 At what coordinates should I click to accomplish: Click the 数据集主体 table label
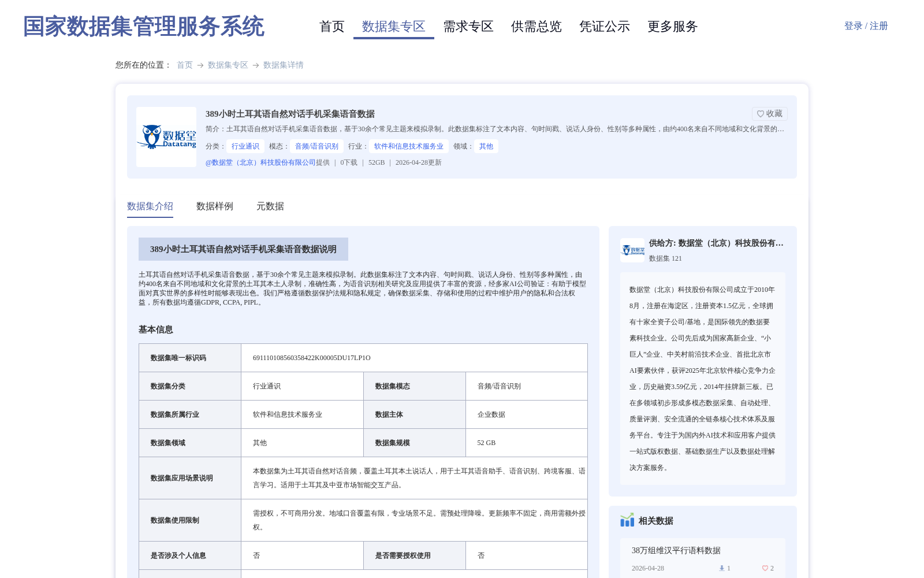click(389, 414)
